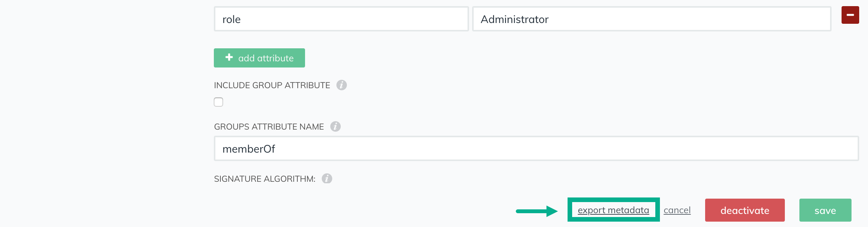The height and width of the screenshot is (227, 868).
Task: Focus the role attribute name field
Action: (x=341, y=19)
